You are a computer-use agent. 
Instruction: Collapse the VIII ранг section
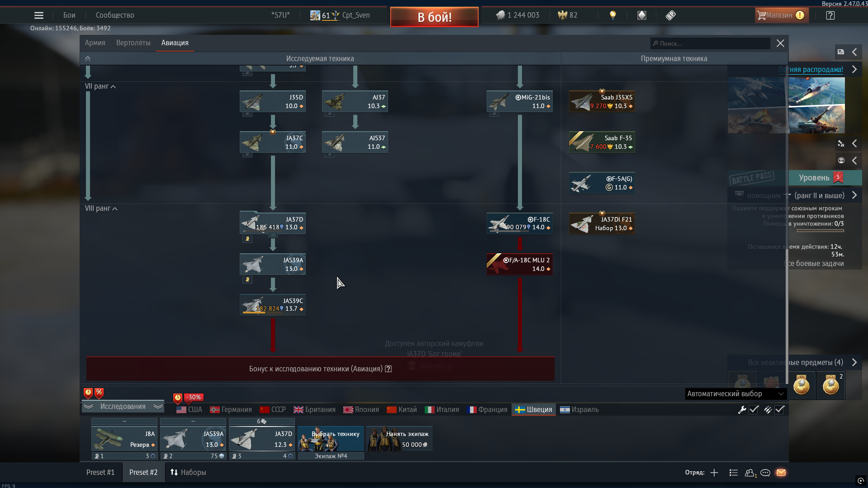[x=101, y=208]
